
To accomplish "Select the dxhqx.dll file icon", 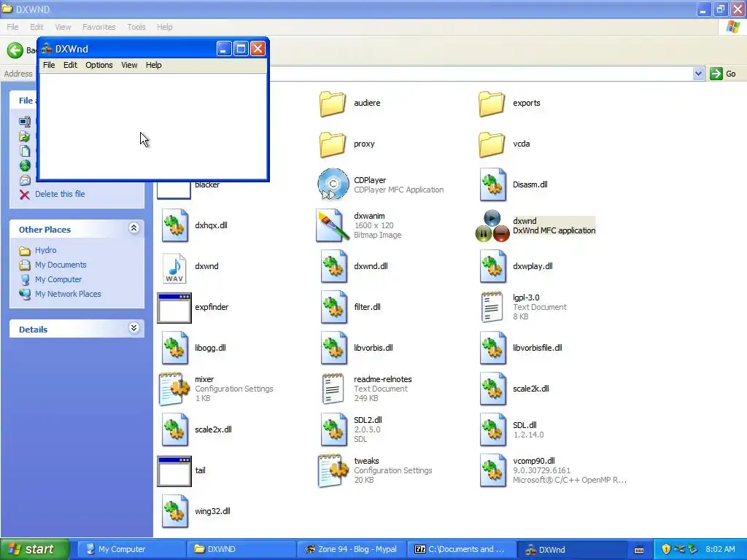I will [174, 225].
